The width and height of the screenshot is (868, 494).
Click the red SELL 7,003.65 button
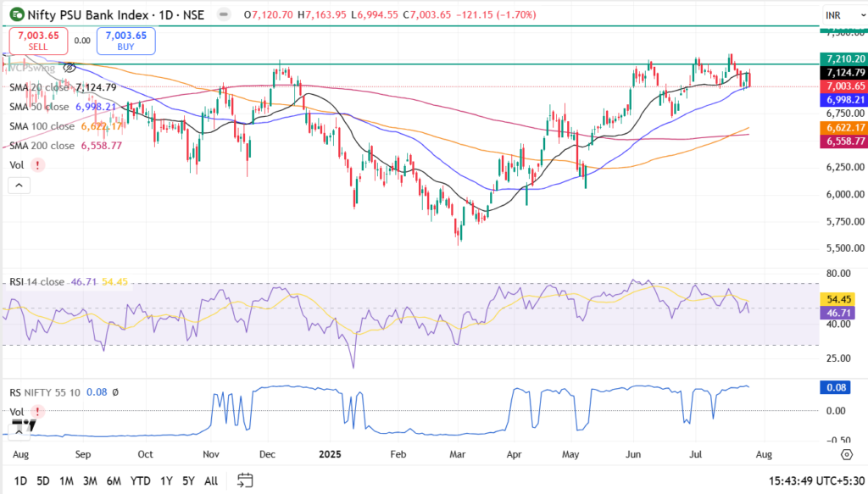(38, 41)
